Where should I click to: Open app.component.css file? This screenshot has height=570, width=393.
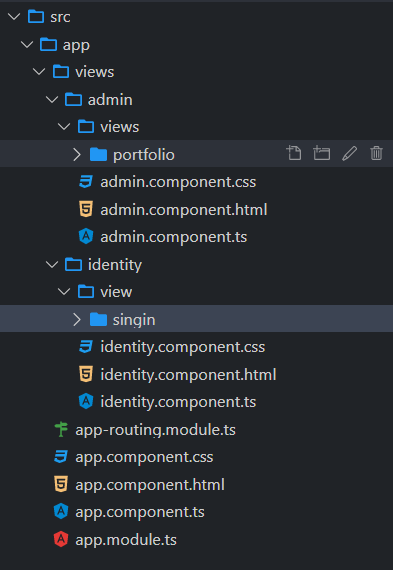coord(144,458)
